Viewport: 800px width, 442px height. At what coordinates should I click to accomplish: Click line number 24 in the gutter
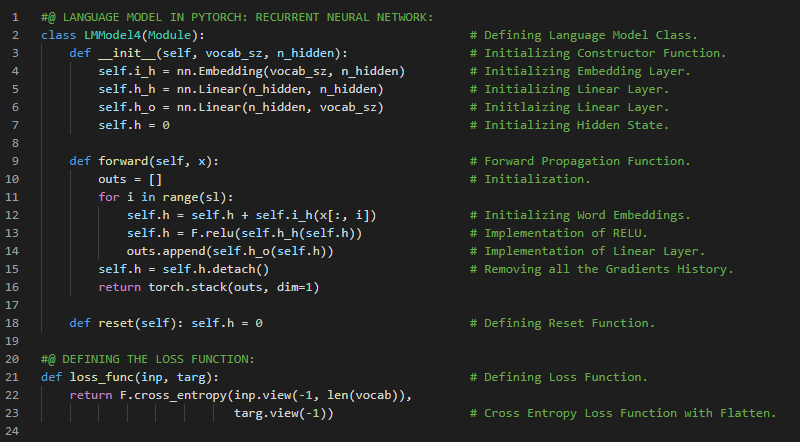coord(12,431)
